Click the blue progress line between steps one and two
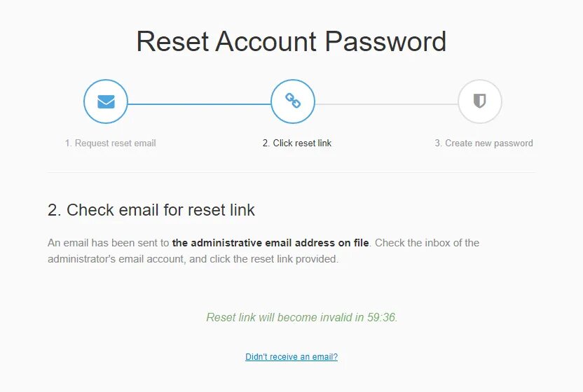 [199, 104]
